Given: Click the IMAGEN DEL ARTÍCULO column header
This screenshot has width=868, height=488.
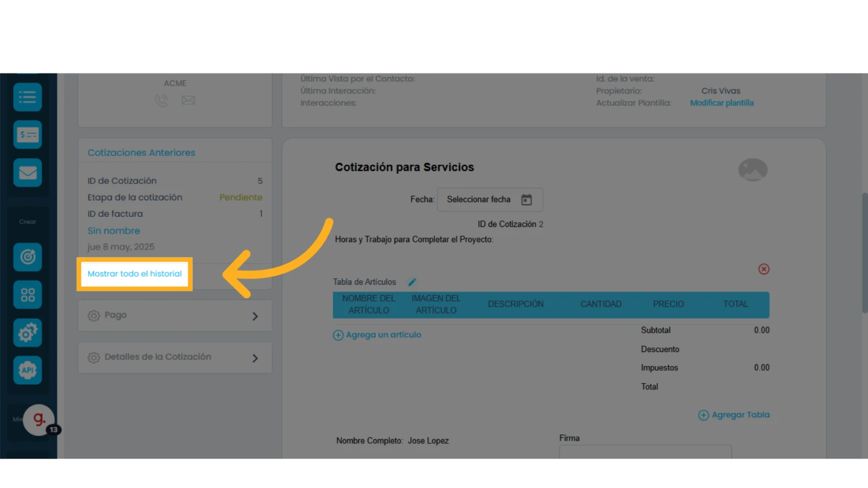Looking at the screenshot, I should click(x=436, y=304).
